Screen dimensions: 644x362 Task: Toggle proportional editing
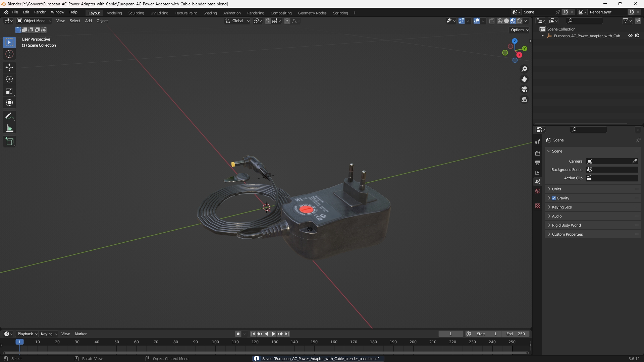pos(287,21)
